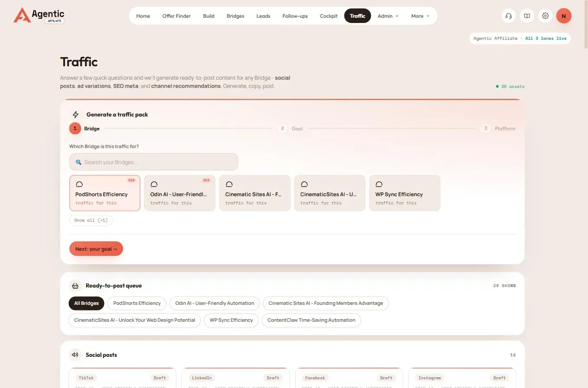Select the CinematicSites AI - U... bridge card
The image size is (588, 388).
(330, 193)
